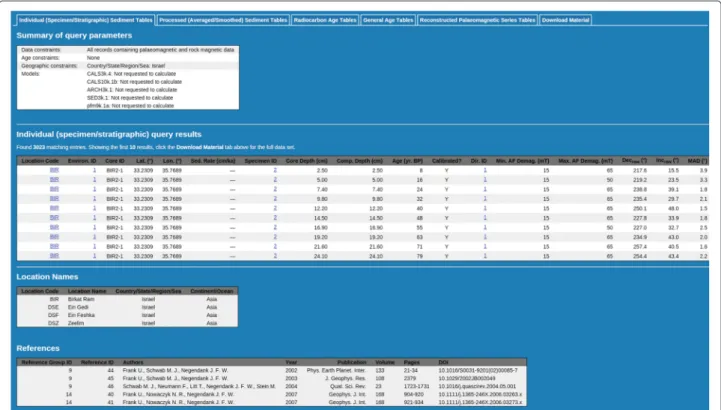Select inclination value 48.0 in results table
721x410 pixels.
click(673, 209)
